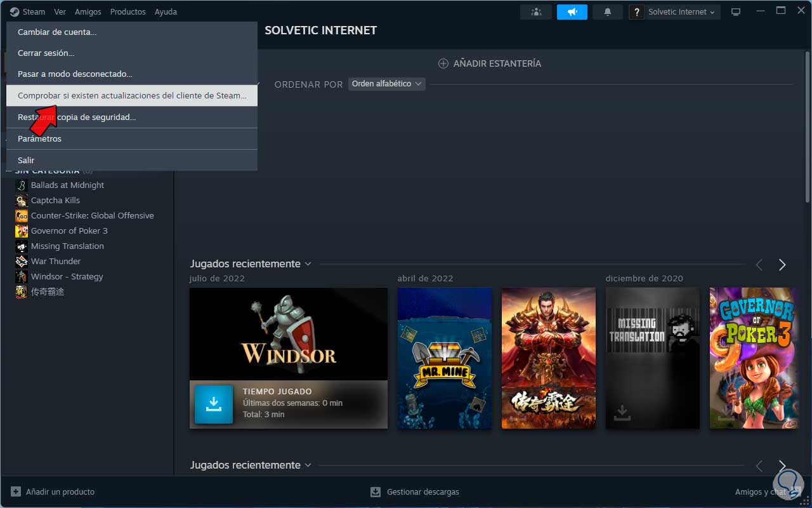Screen dimensions: 812x508
Task: Open the 传奇霸途 game cover thumbnail
Action: 549,358
